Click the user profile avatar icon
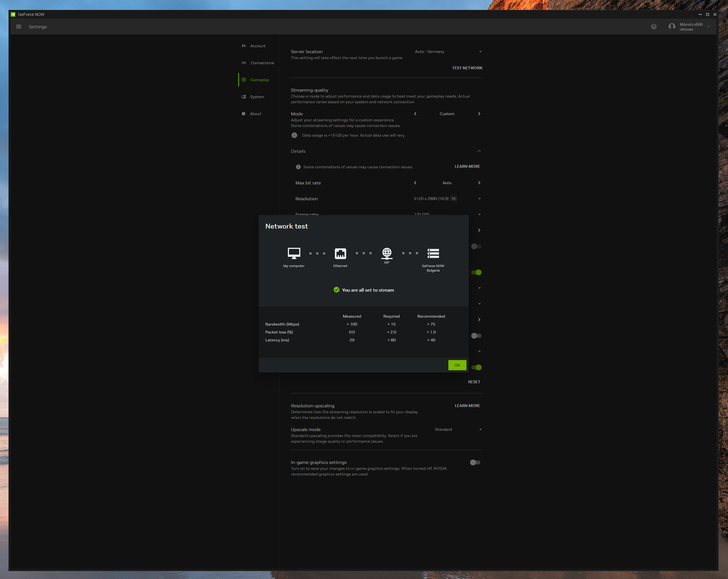The width and height of the screenshot is (728, 579). tap(672, 27)
